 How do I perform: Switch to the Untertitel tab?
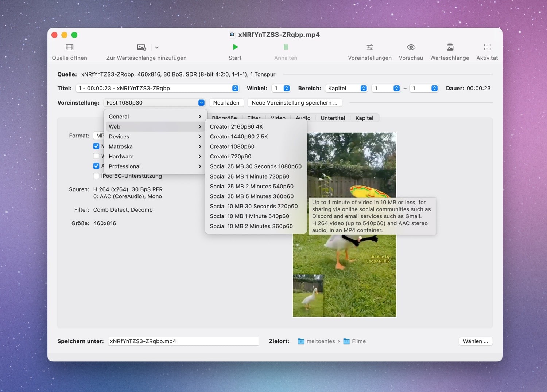tap(333, 118)
